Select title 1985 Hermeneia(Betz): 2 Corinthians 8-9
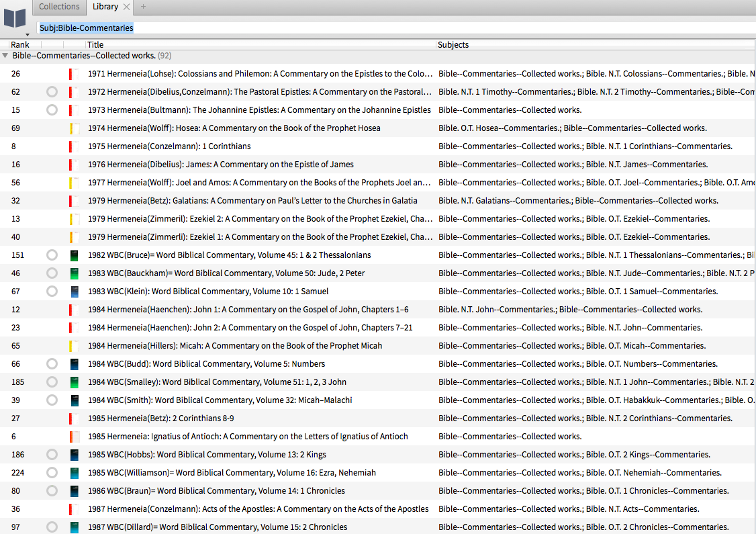Image resolution: width=756 pixels, height=534 pixels. [x=161, y=418]
